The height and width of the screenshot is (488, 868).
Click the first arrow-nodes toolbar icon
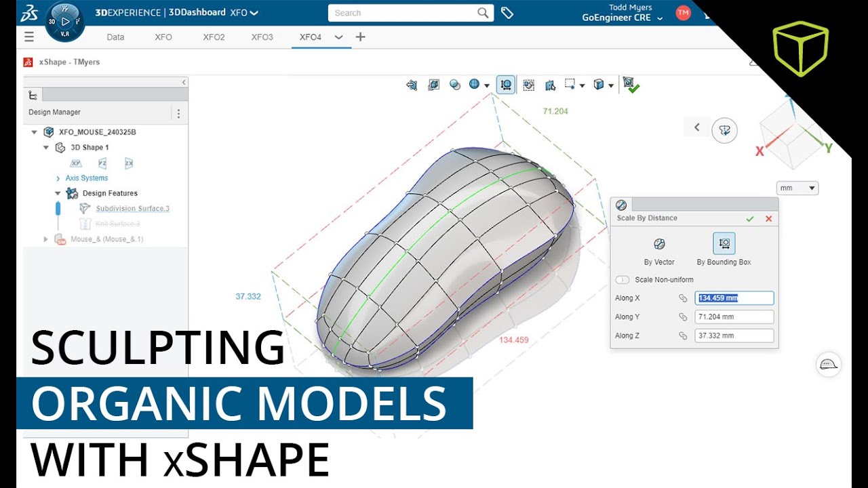pos(412,85)
